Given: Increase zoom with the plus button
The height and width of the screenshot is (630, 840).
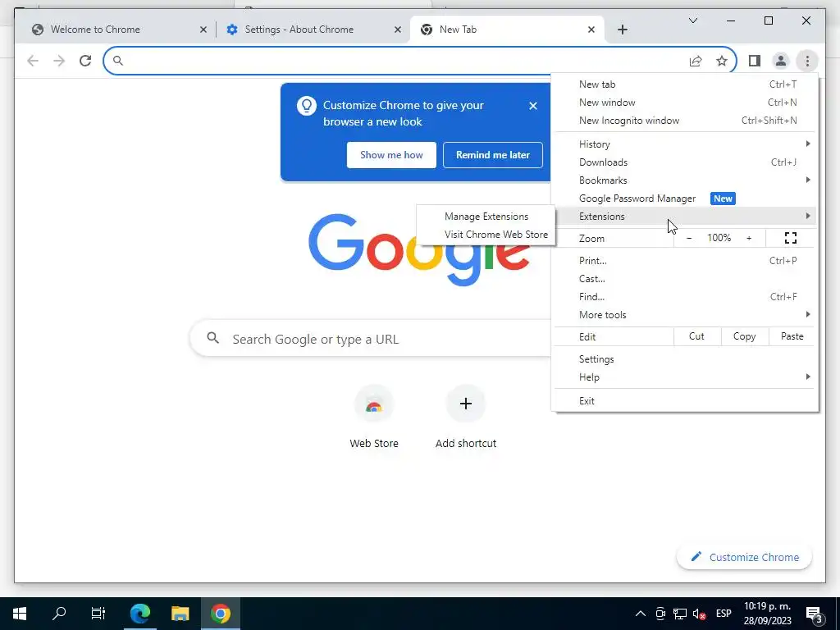Looking at the screenshot, I should pyautogui.click(x=749, y=238).
